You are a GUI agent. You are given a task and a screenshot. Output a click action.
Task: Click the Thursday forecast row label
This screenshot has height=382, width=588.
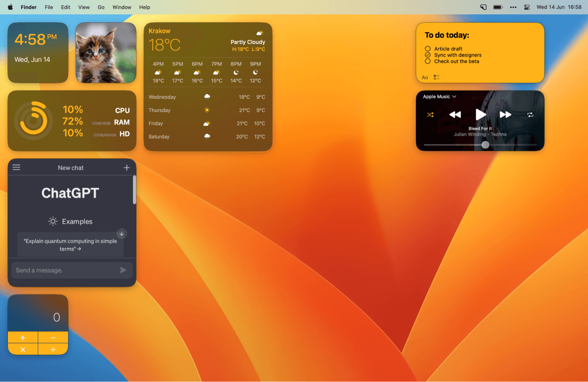(160, 110)
